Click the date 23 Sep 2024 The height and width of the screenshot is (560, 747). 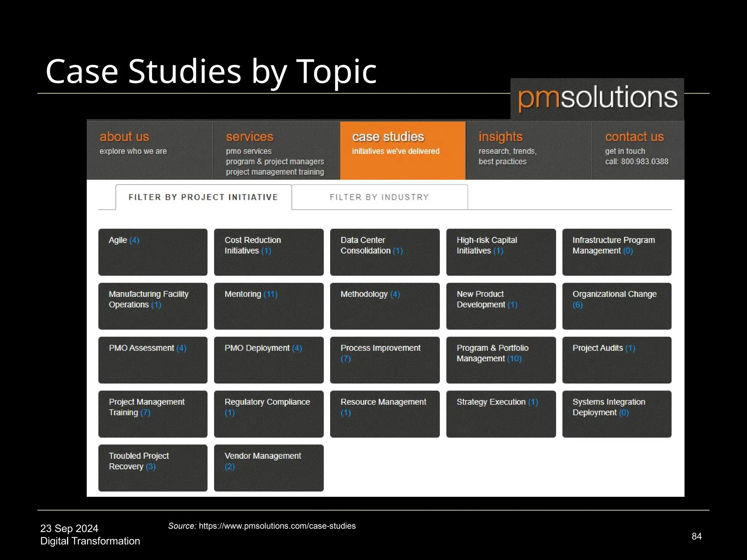coord(69,528)
